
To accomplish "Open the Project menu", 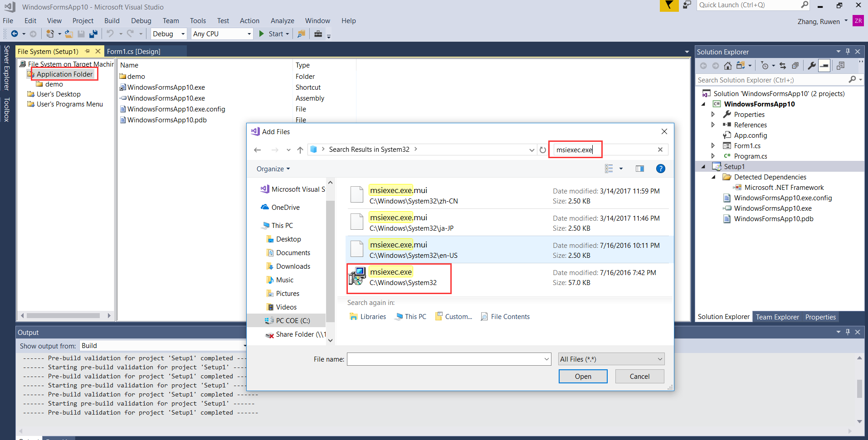I will point(83,21).
